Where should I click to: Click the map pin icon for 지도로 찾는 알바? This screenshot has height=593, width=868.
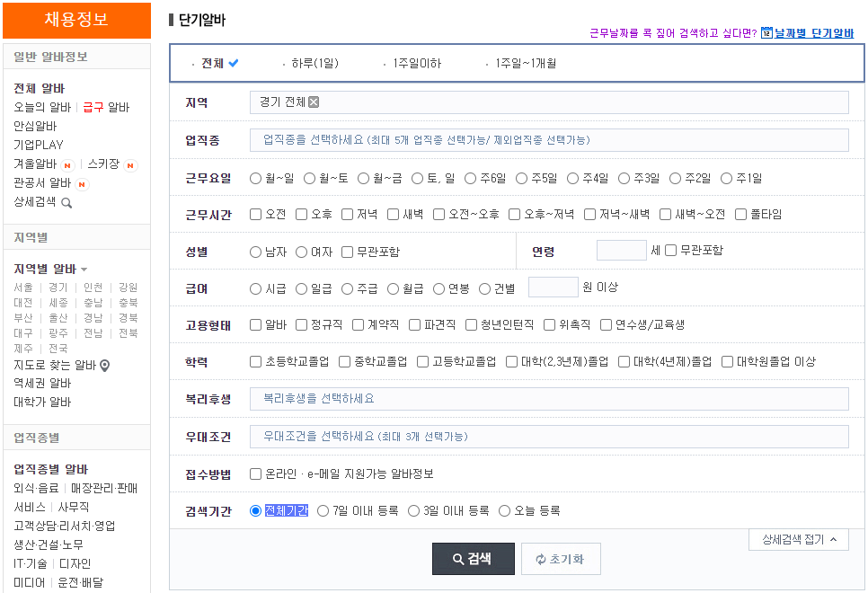pyautogui.click(x=104, y=366)
